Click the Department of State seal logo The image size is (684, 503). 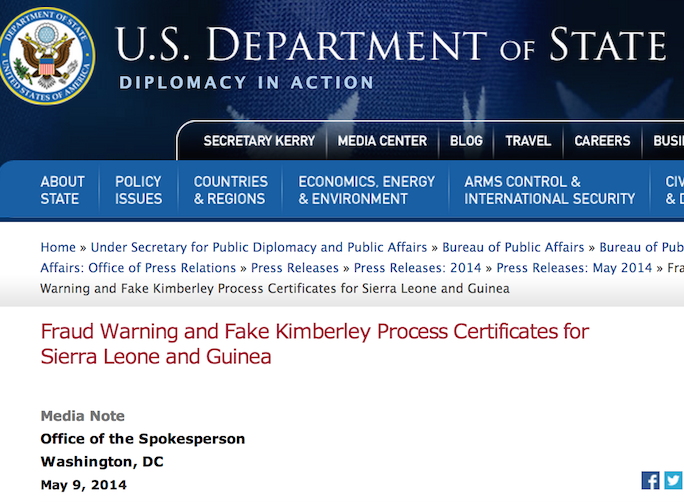tap(47, 55)
